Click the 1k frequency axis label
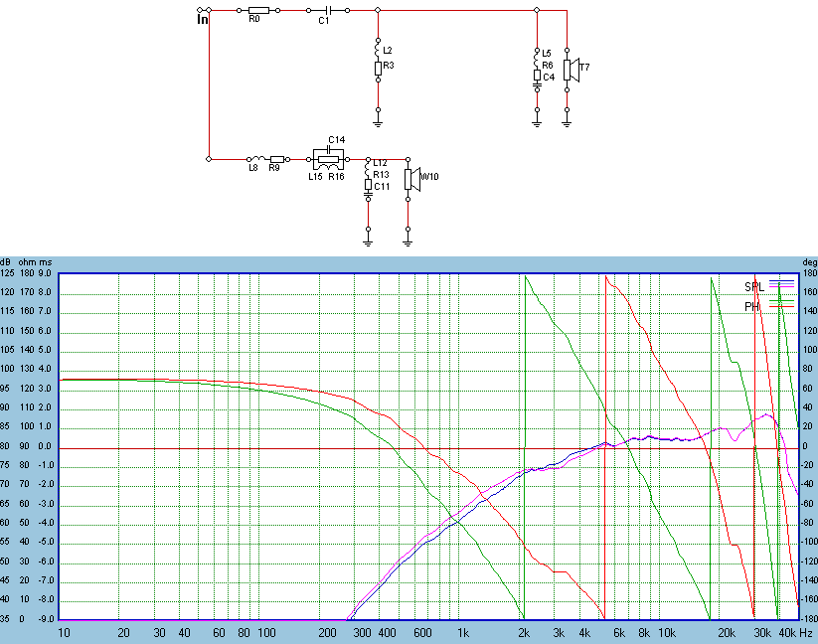The width and height of the screenshot is (818, 644). pos(462,633)
